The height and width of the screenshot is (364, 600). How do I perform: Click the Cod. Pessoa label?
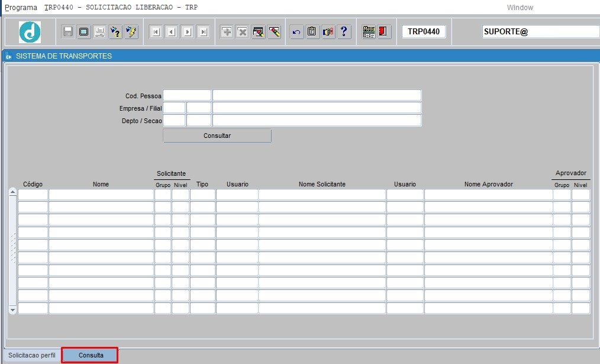coord(144,96)
